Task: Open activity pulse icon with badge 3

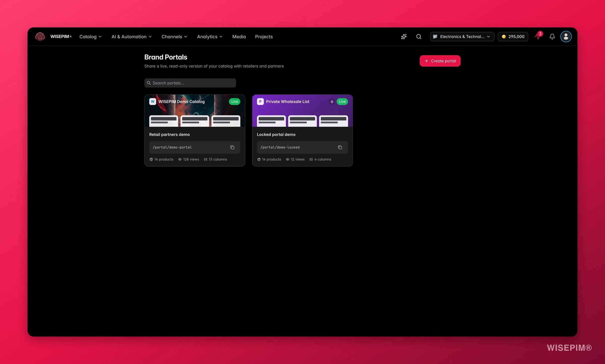Action: (538, 36)
